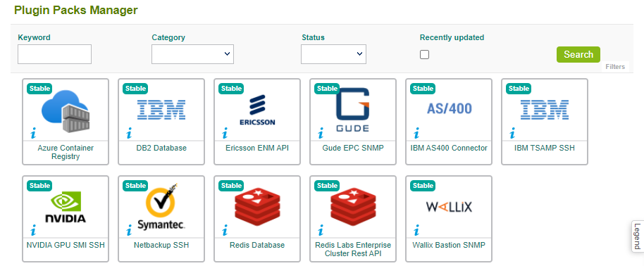Select the 'NVIDIA GPU SMI SSH' title
This screenshot has width=644, height=266.
point(66,245)
